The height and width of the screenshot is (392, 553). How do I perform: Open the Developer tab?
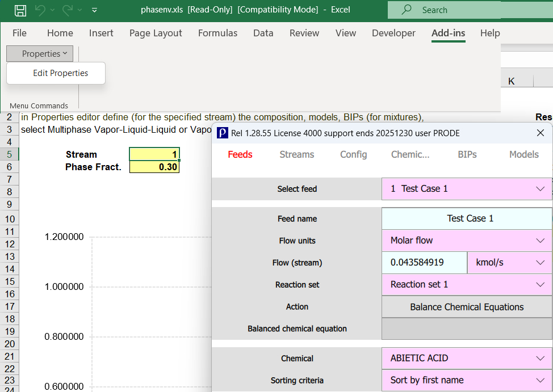pyautogui.click(x=393, y=33)
